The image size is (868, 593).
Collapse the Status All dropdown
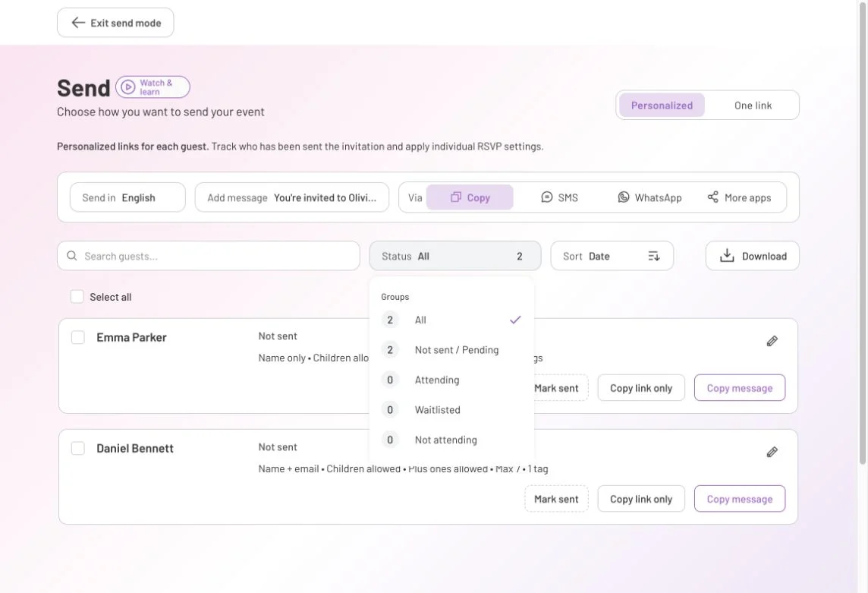click(x=455, y=255)
